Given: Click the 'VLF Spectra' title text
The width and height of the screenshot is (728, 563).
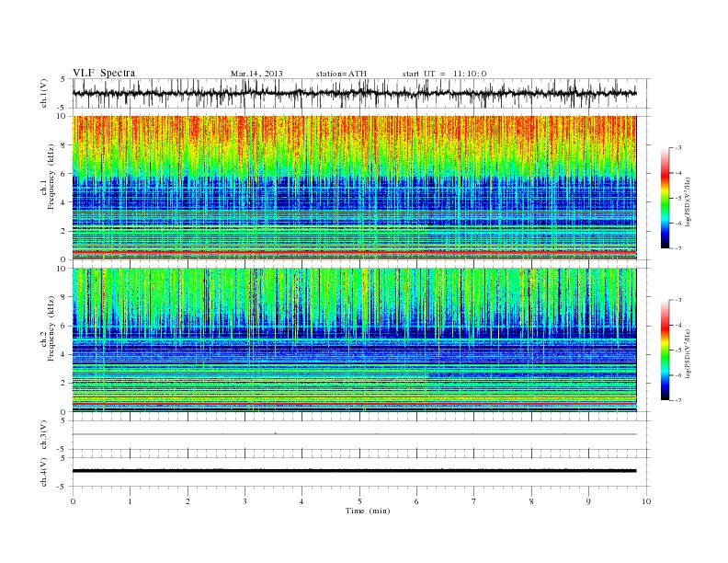Looking at the screenshot, I should pyautogui.click(x=104, y=73).
